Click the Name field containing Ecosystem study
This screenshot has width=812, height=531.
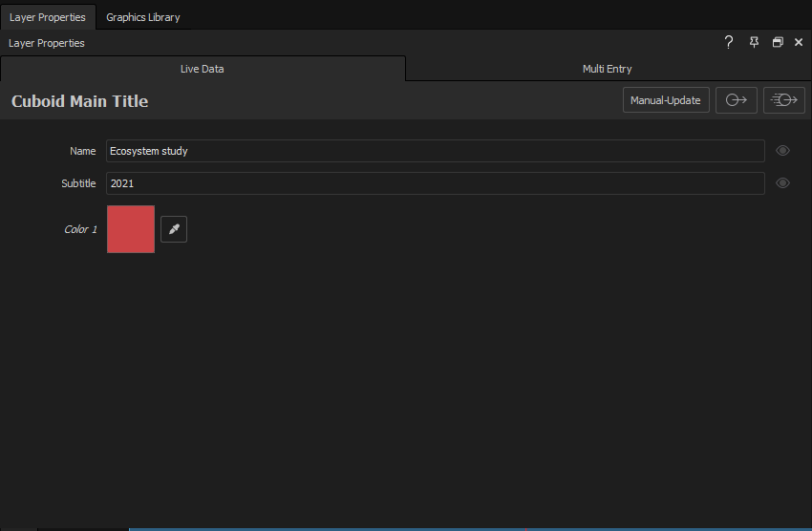click(x=435, y=151)
